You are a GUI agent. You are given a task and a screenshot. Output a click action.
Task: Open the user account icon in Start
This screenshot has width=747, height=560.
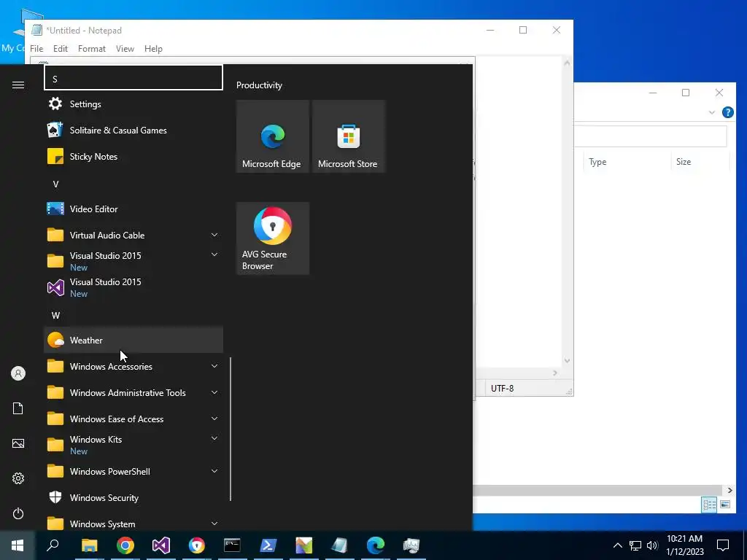click(18, 373)
